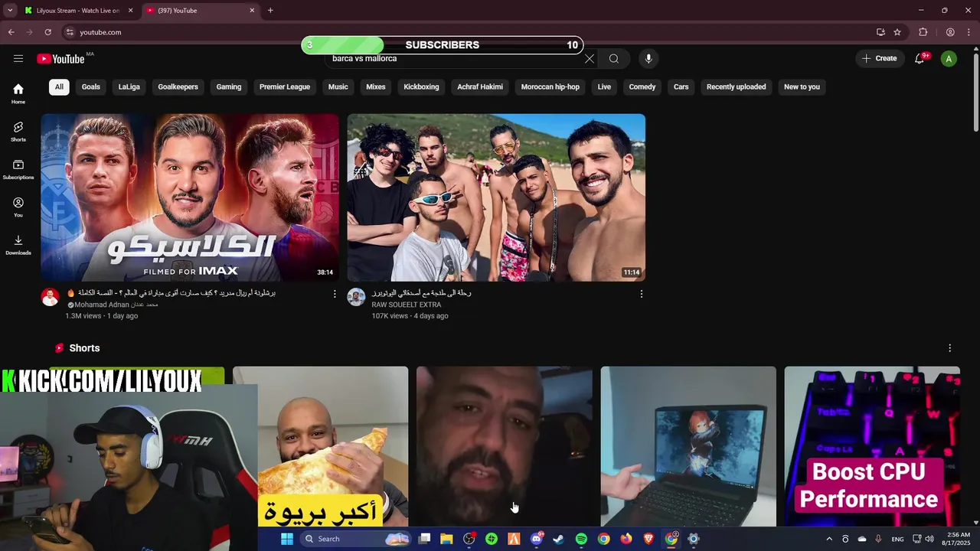Select the Recently uploaded filter chip
This screenshot has width=980, height=551.
coord(737,86)
